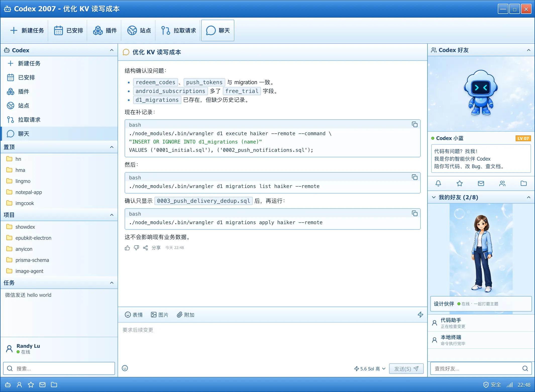
Task: Open 站点 in the top toolbar
Action: (x=139, y=30)
